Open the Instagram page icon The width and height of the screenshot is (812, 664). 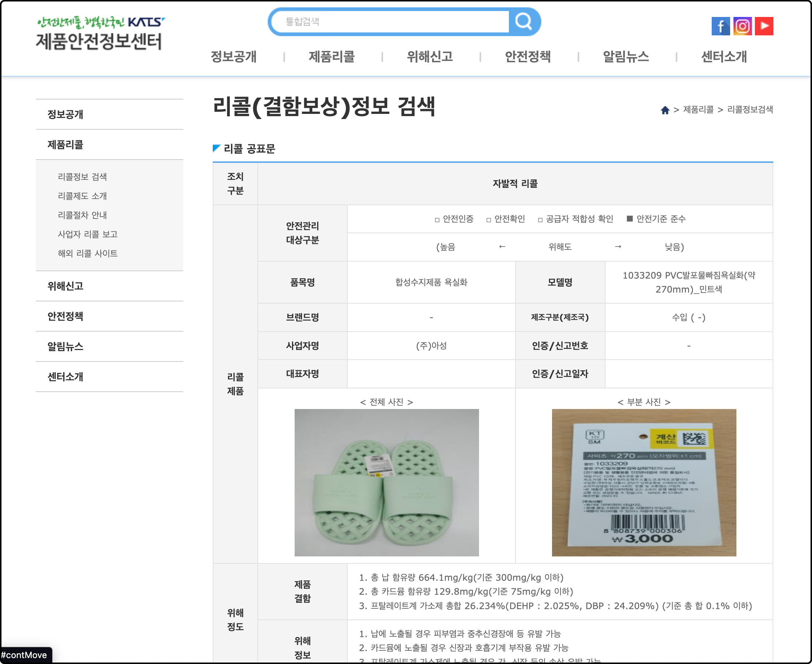[742, 26]
